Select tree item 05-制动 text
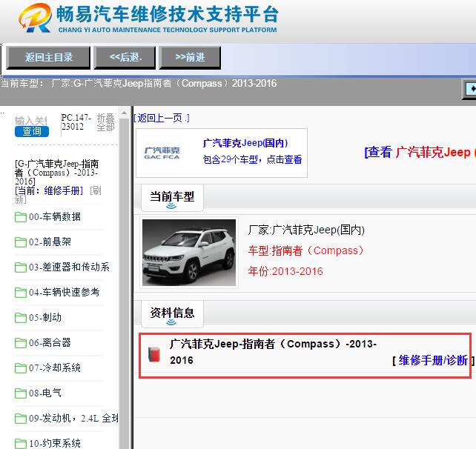This screenshot has width=476, height=449. pos(45,317)
